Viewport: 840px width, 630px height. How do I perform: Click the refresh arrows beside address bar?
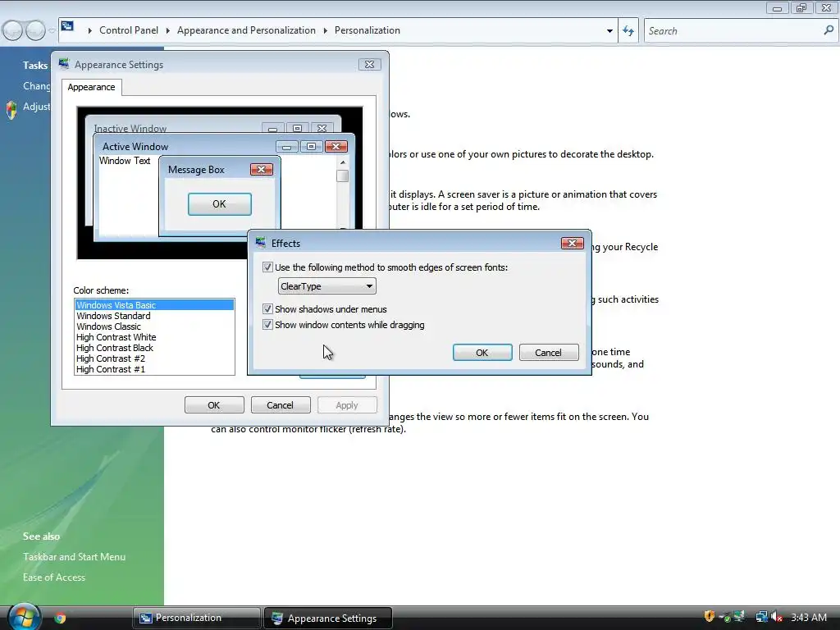(628, 31)
